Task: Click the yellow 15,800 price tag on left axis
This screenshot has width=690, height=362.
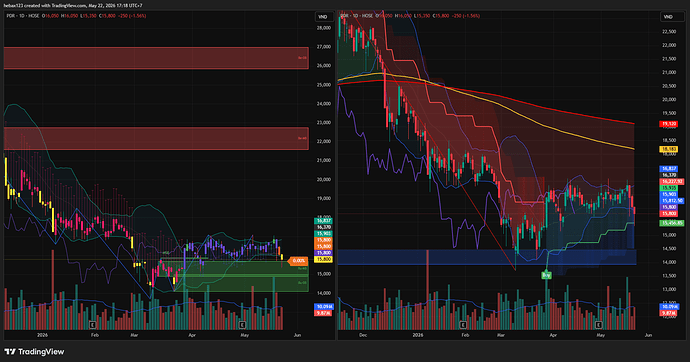Action: [x=324, y=260]
